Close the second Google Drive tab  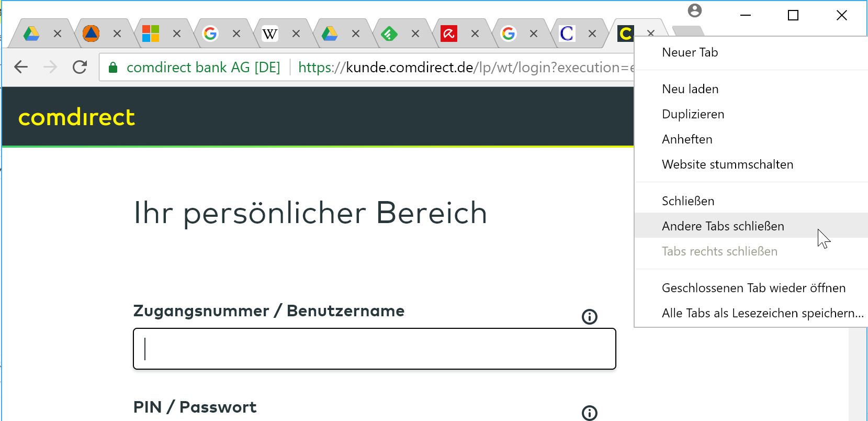click(356, 34)
